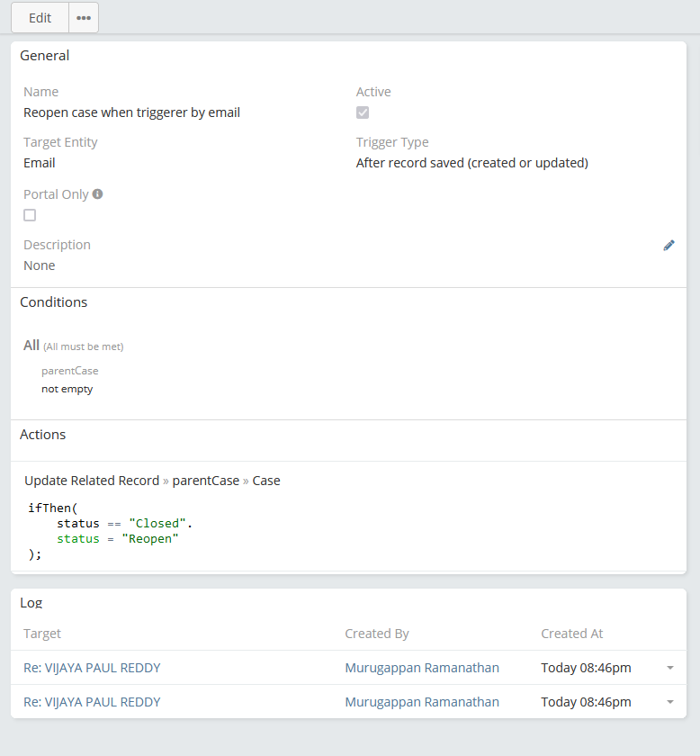
Task: Open the three-dots more actions menu
Action: click(x=84, y=18)
